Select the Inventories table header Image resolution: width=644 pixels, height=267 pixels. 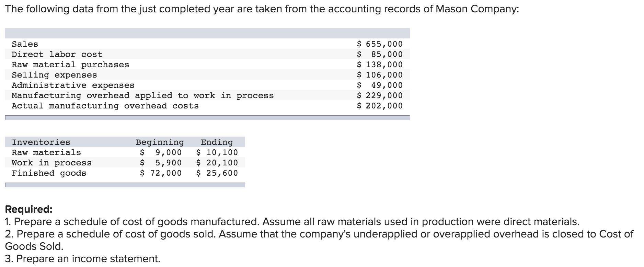(x=41, y=142)
